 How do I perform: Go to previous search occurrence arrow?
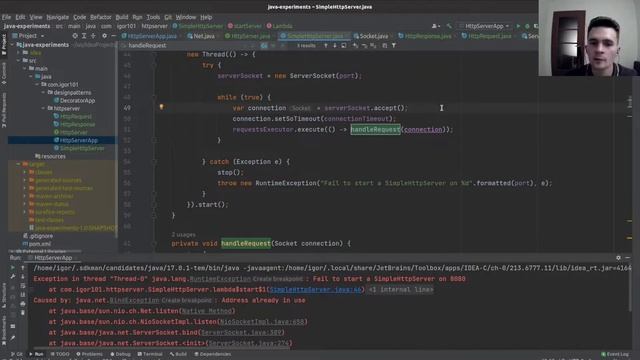click(326, 46)
